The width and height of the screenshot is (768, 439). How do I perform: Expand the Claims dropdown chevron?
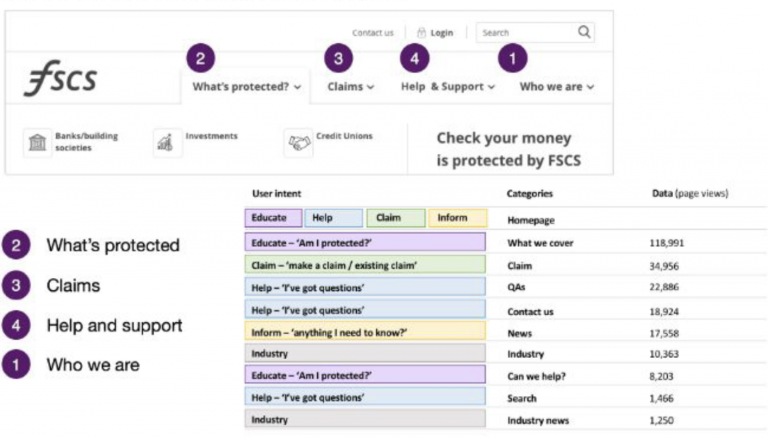click(x=370, y=87)
